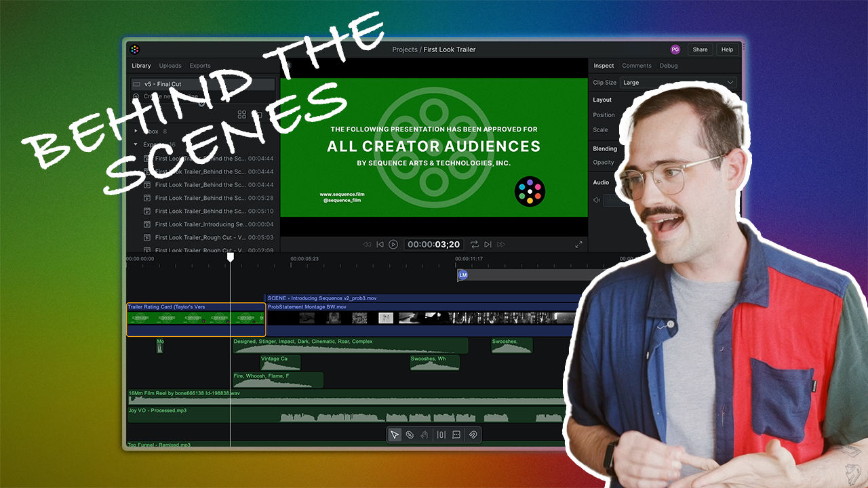Click the Opacity label under Blending

coord(603,163)
